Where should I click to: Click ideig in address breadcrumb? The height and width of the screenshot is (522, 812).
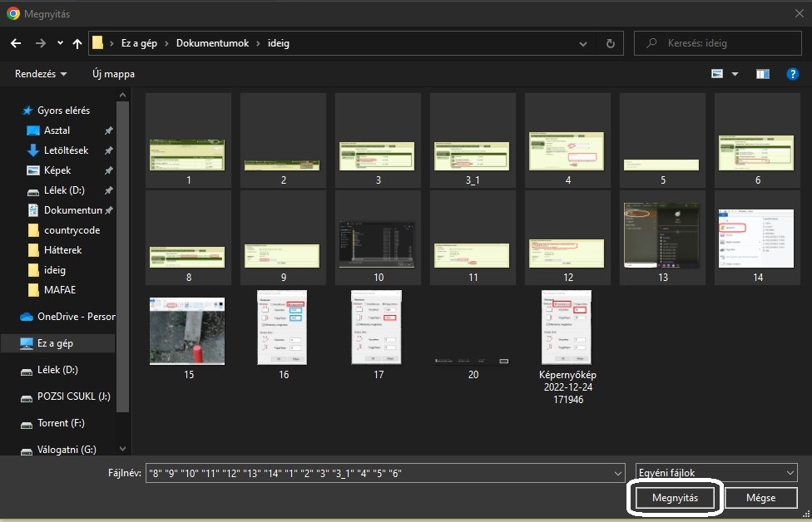(x=279, y=43)
